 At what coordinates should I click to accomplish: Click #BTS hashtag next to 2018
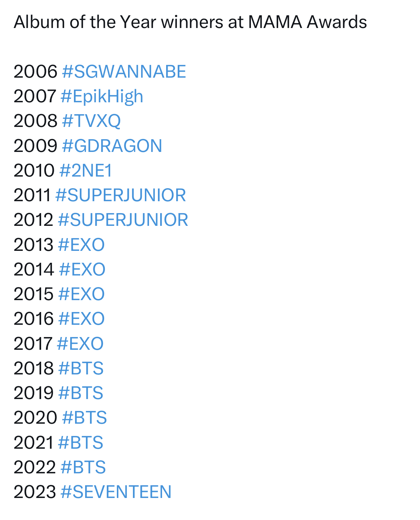click(81, 368)
